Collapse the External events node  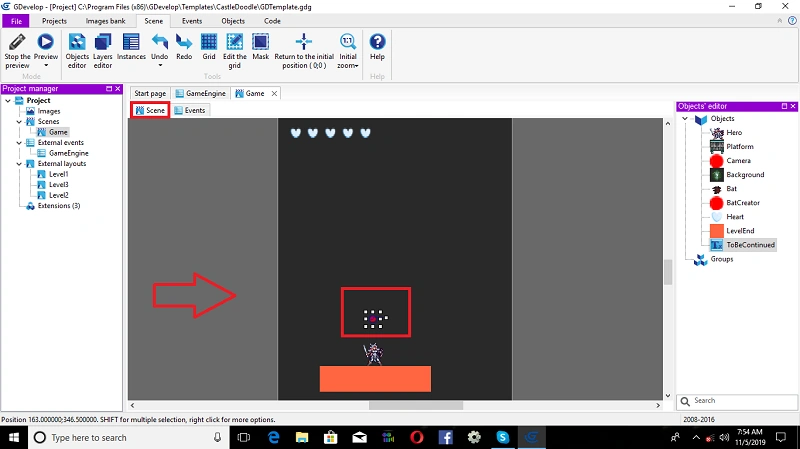pyautogui.click(x=19, y=143)
